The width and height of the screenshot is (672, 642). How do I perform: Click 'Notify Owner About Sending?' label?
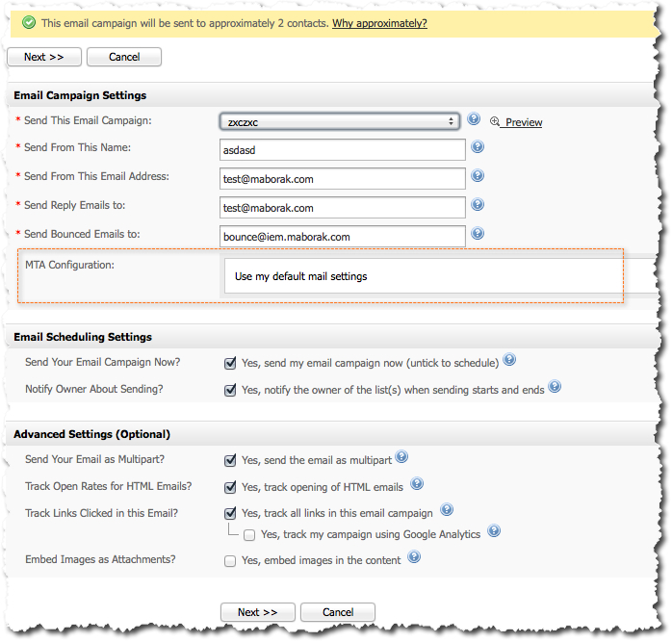pyautogui.click(x=94, y=389)
